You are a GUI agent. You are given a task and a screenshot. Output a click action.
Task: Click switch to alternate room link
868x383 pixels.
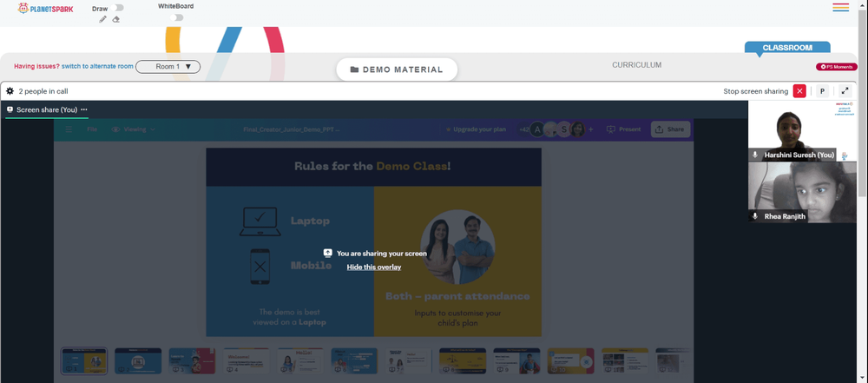pos(97,67)
